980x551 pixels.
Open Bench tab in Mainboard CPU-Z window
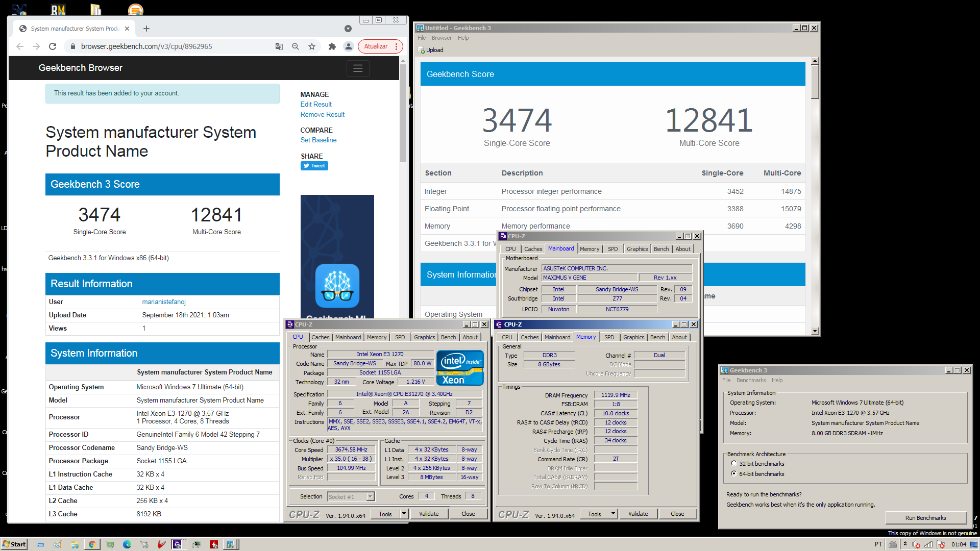pyautogui.click(x=661, y=249)
